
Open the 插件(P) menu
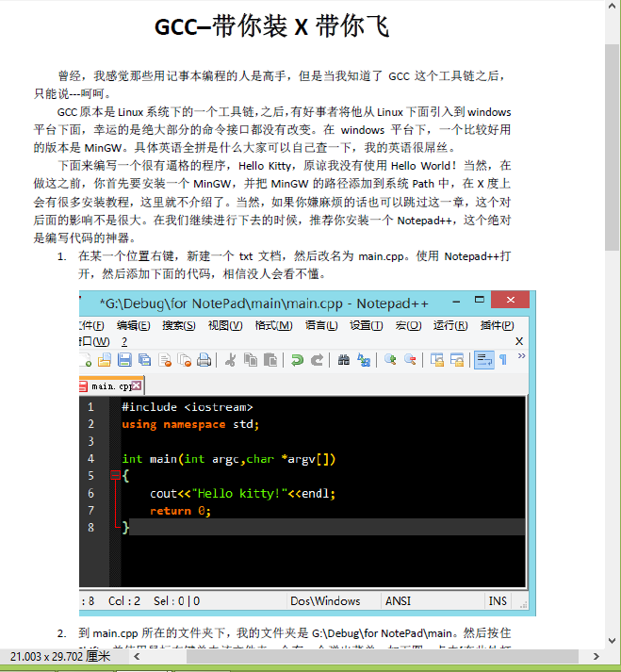coord(497,326)
